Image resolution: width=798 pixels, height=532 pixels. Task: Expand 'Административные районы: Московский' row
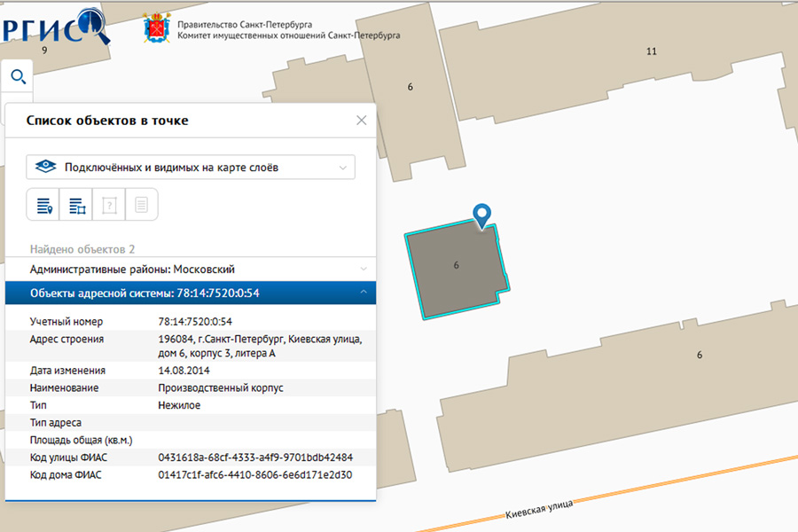click(x=191, y=269)
